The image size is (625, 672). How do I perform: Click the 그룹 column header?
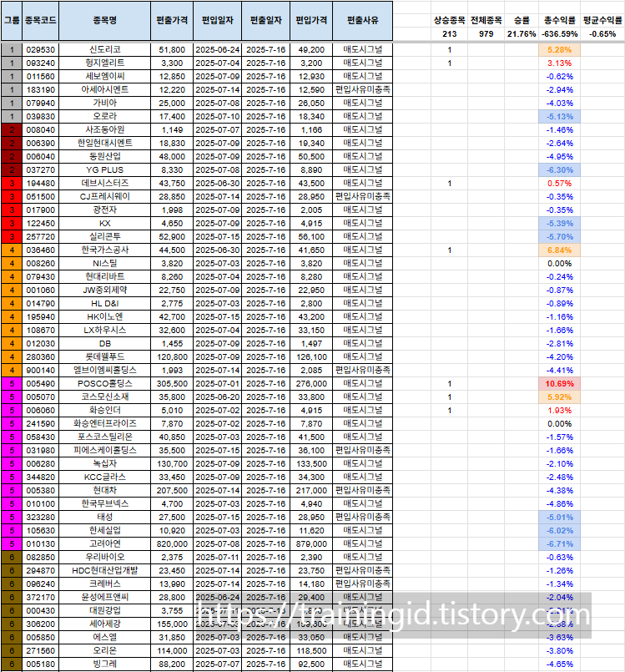click(12, 21)
